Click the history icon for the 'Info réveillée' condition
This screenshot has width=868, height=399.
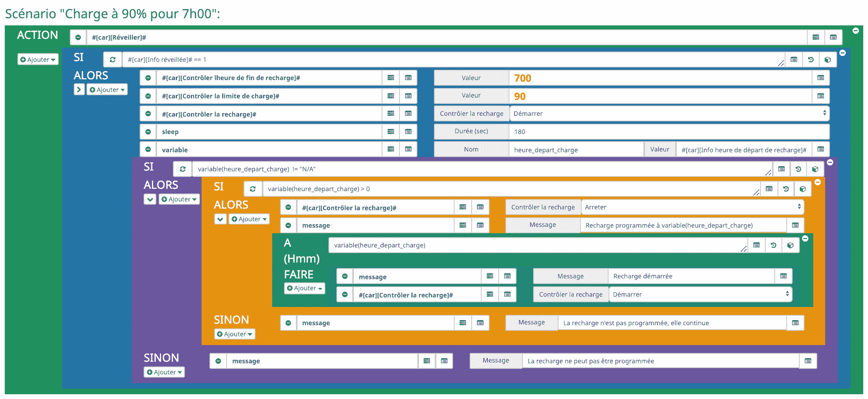point(811,59)
